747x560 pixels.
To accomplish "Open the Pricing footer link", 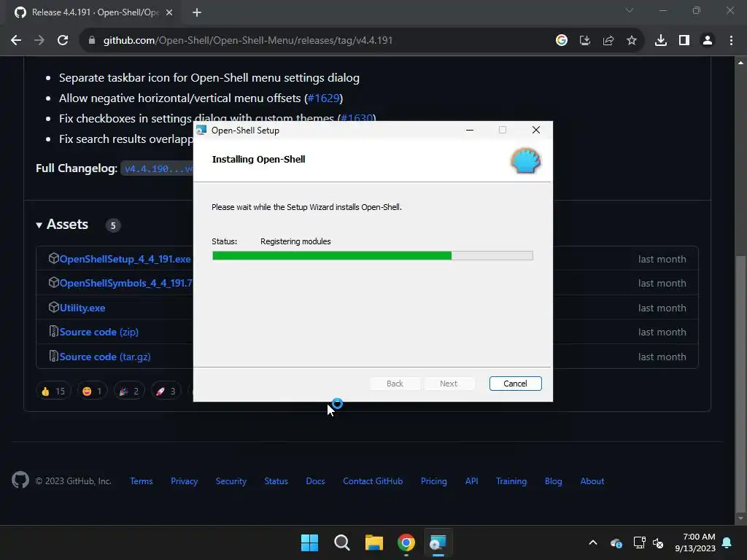I will tap(434, 481).
